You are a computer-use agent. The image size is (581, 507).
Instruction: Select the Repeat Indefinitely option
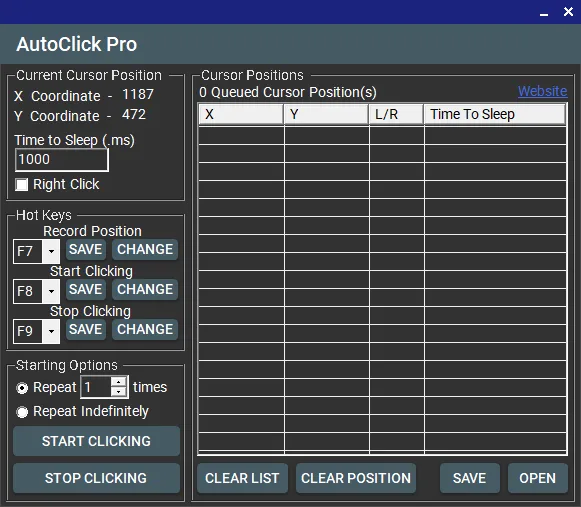[22, 412]
